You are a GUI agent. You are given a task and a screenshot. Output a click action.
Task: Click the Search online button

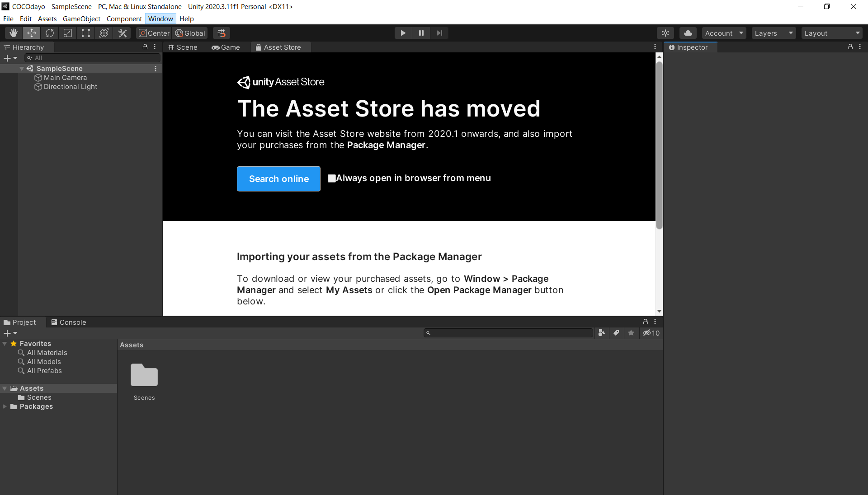click(x=278, y=179)
